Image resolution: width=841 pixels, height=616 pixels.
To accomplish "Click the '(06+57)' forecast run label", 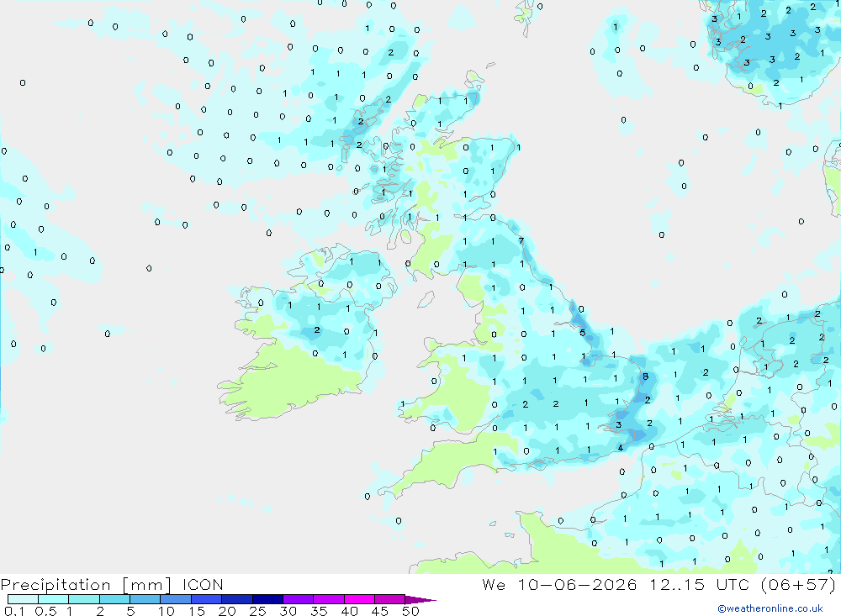I will pyautogui.click(x=798, y=585).
